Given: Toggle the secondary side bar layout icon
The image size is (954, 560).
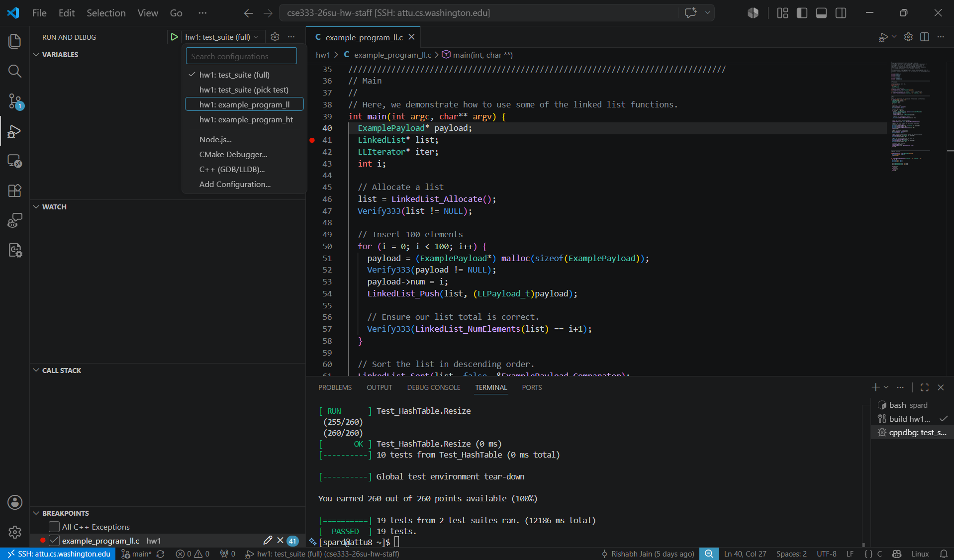Looking at the screenshot, I should tap(841, 13).
